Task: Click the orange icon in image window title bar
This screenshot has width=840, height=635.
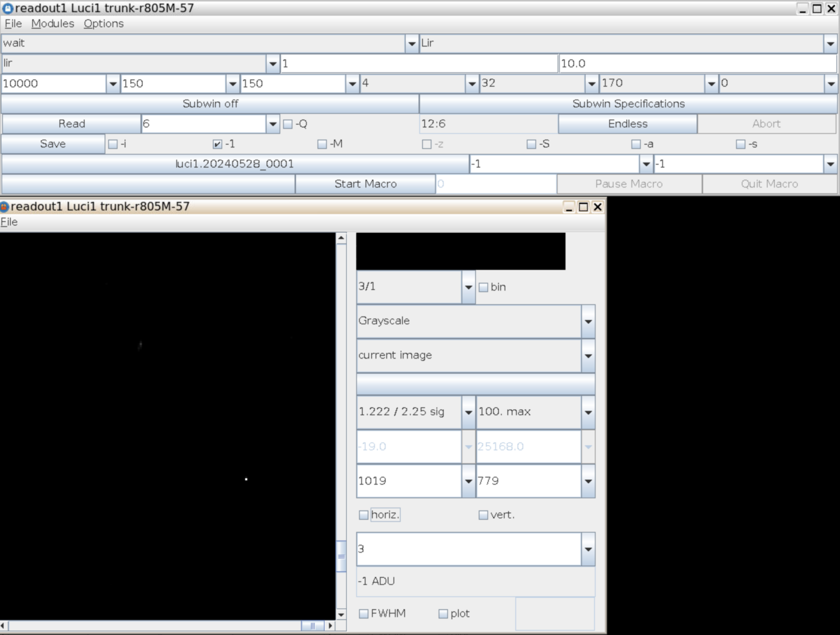Action: (x=4, y=207)
